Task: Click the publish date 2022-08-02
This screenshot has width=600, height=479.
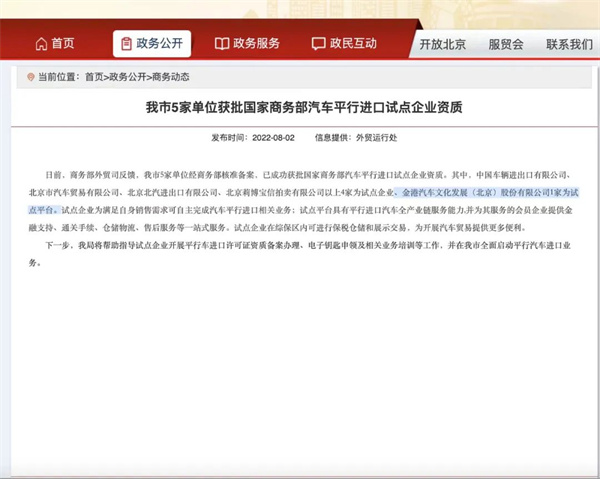Action: 273,137
